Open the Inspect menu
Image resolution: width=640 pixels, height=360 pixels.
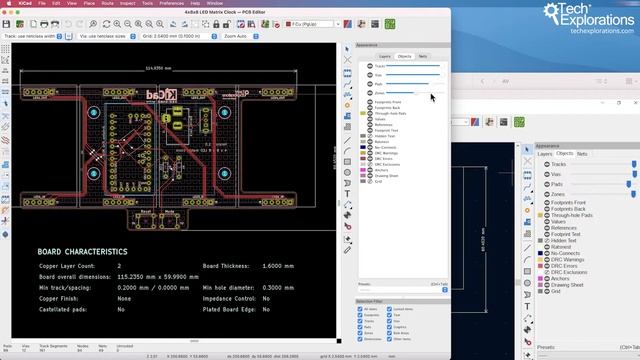tap(127, 3)
